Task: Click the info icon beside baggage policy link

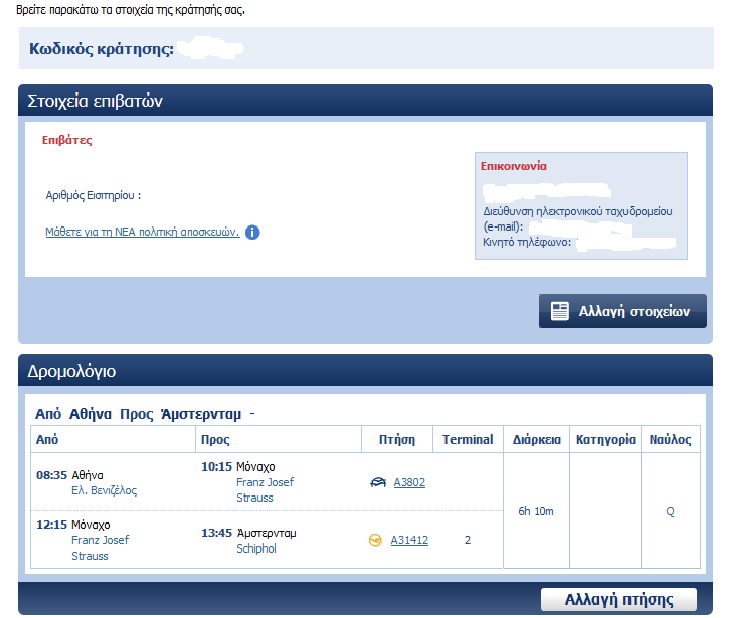Action: [x=252, y=232]
